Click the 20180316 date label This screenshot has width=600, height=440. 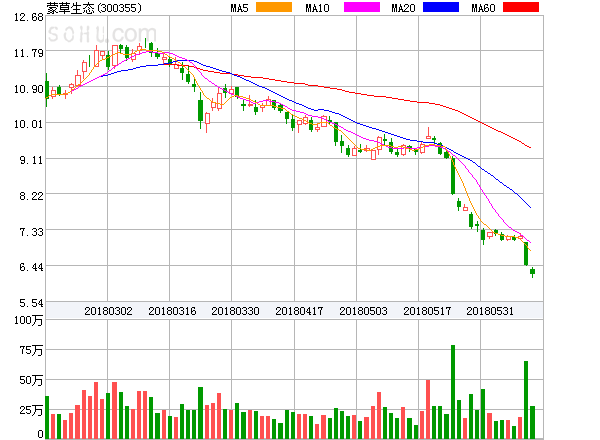[172, 311]
